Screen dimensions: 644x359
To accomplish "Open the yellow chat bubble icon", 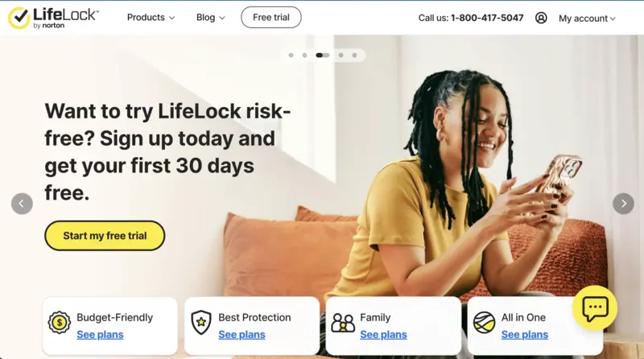I will pyautogui.click(x=595, y=308).
